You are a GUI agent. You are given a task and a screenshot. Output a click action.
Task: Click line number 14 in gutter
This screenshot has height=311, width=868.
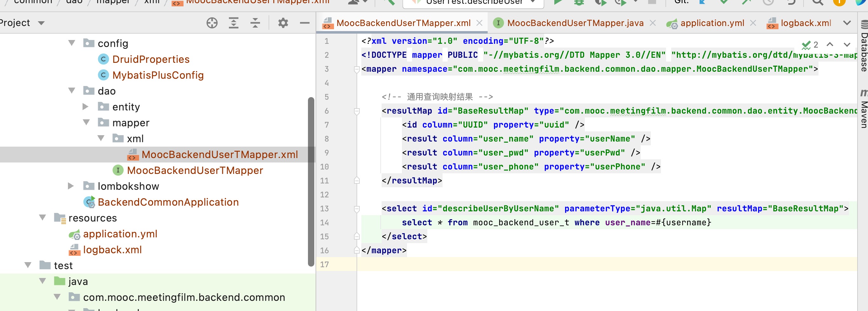(x=324, y=222)
